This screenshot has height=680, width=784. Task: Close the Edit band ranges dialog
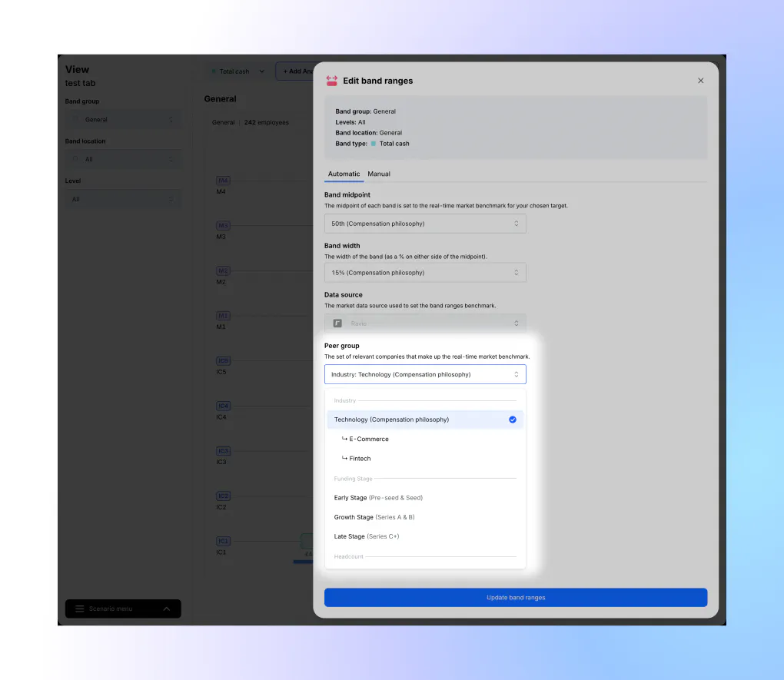(700, 81)
